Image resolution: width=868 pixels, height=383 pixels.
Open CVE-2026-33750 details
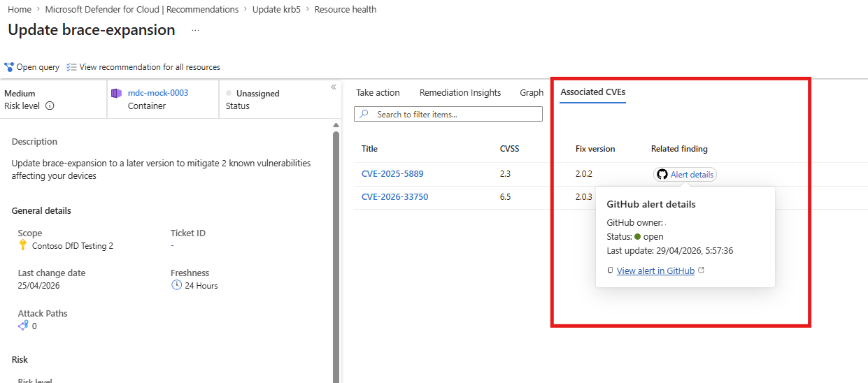[394, 197]
